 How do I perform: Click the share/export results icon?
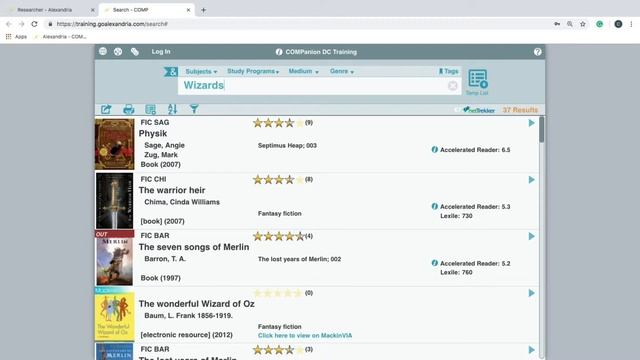pos(106,109)
